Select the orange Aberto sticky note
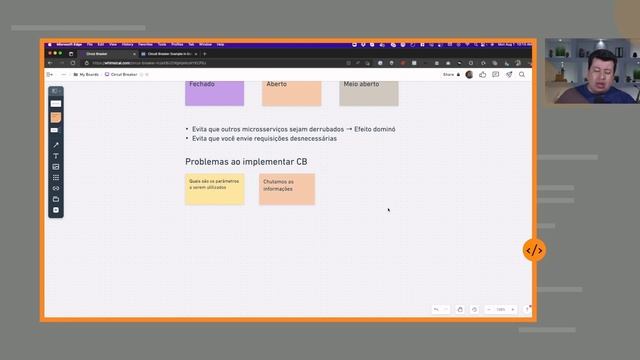The image size is (640, 360). tap(291, 93)
